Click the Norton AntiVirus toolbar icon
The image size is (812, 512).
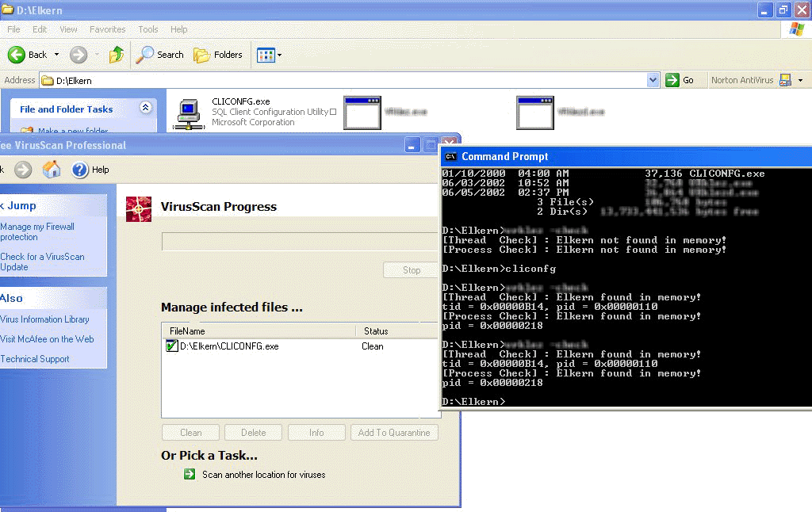(x=785, y=80)
